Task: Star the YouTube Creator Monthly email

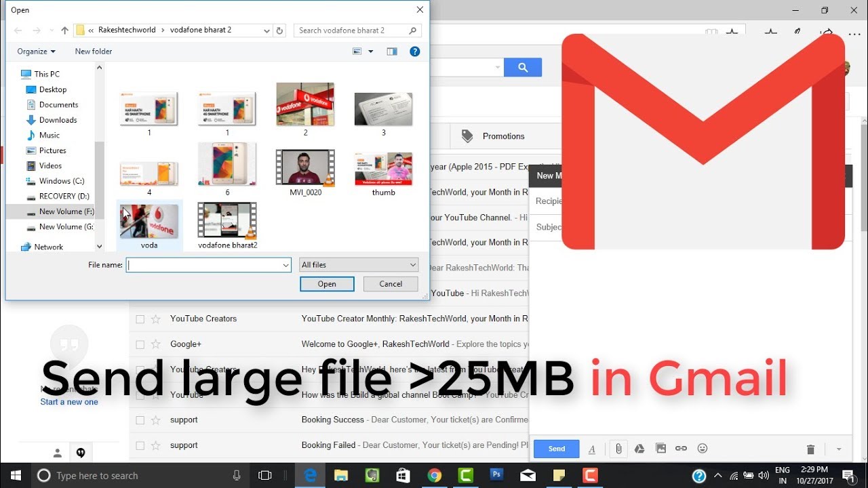Action: pyautogui.click(x=156, y=319)
